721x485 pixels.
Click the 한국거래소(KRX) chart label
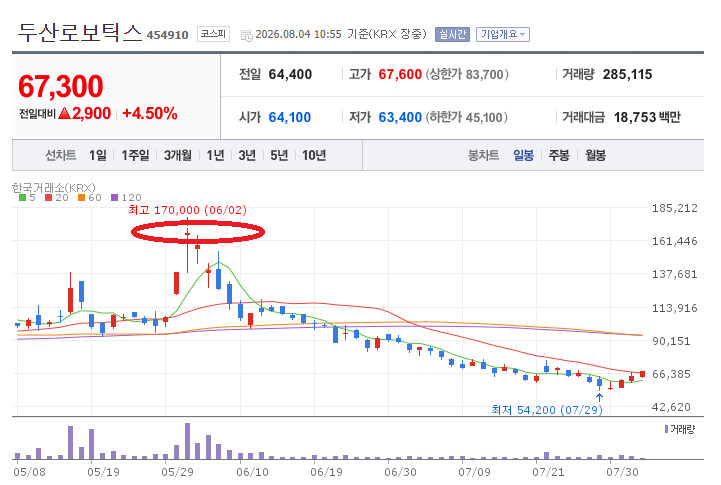pos(53,188)
